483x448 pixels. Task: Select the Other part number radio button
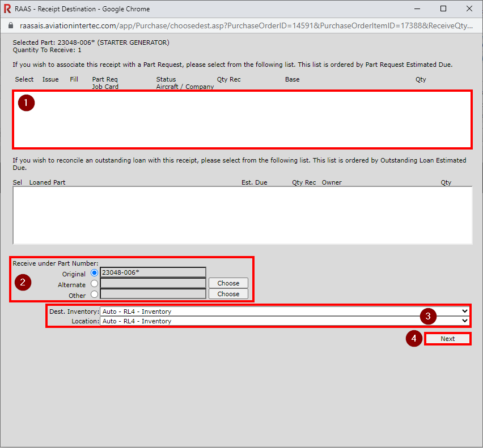(94, 295)
